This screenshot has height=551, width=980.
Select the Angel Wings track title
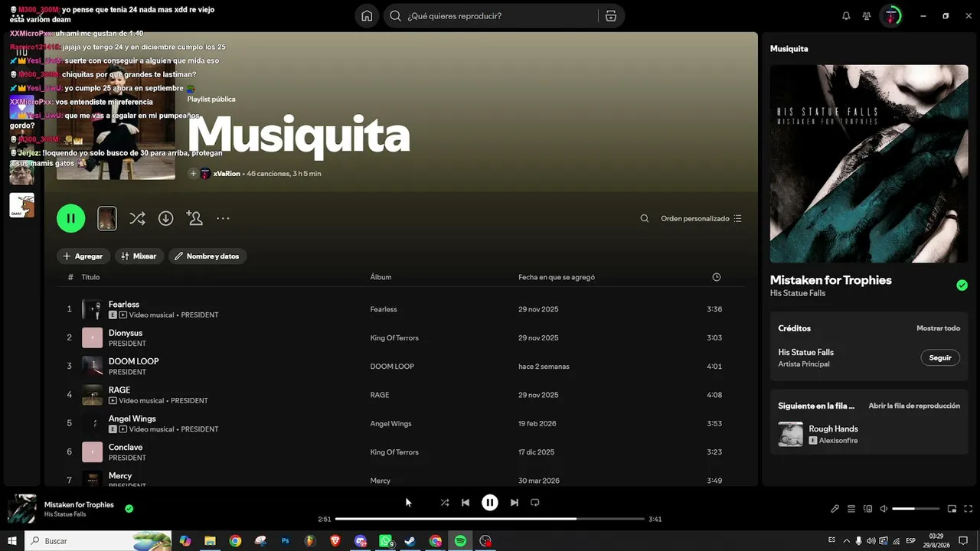coord(132,419)
